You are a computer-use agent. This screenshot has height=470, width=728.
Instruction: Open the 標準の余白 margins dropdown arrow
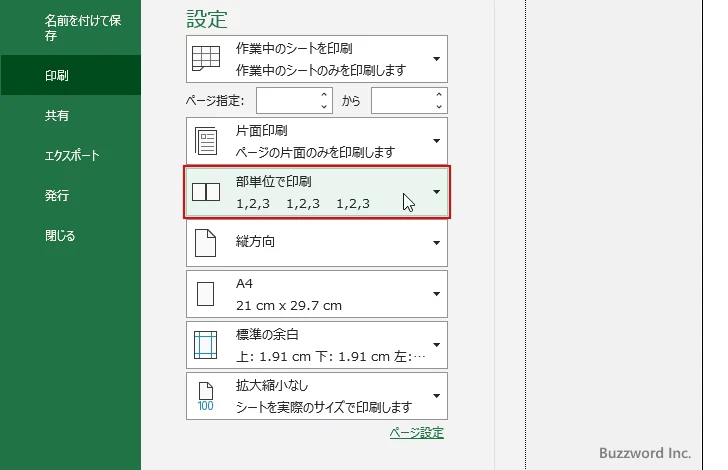pos(436,345)
